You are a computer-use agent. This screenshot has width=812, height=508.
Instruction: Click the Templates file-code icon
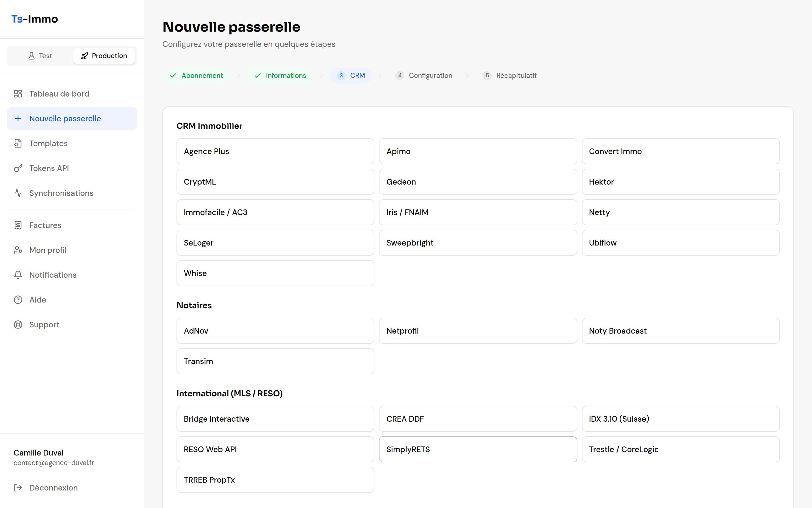coord(18,143)
